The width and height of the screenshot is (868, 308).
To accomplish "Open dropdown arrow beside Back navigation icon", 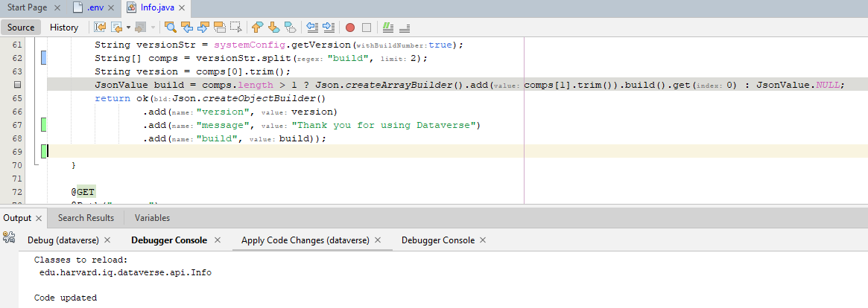I will point(128,28).
